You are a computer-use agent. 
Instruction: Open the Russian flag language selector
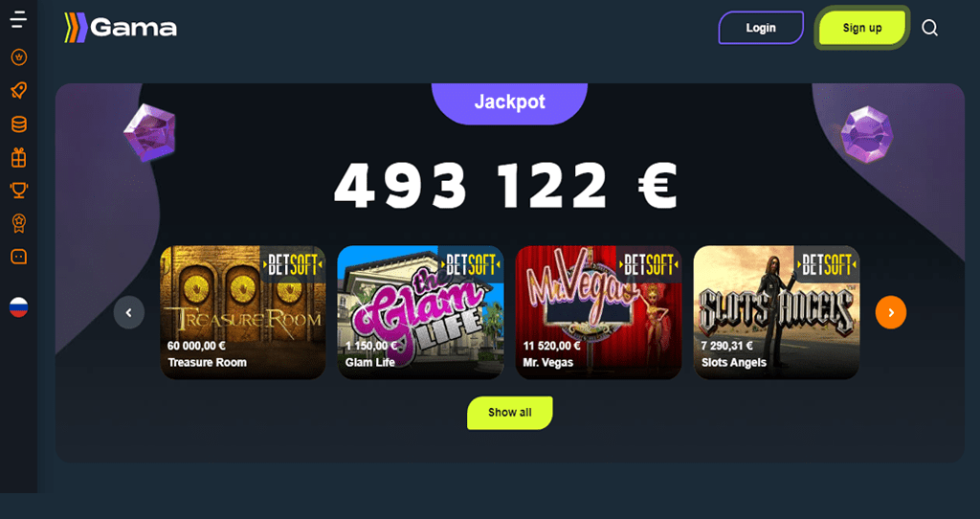19,307
